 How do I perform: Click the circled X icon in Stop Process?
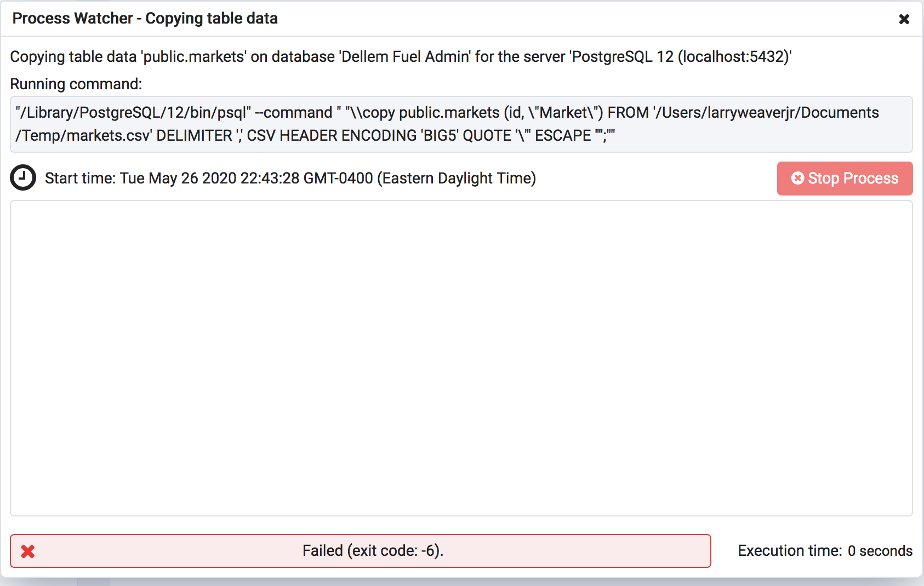point(797,179)
